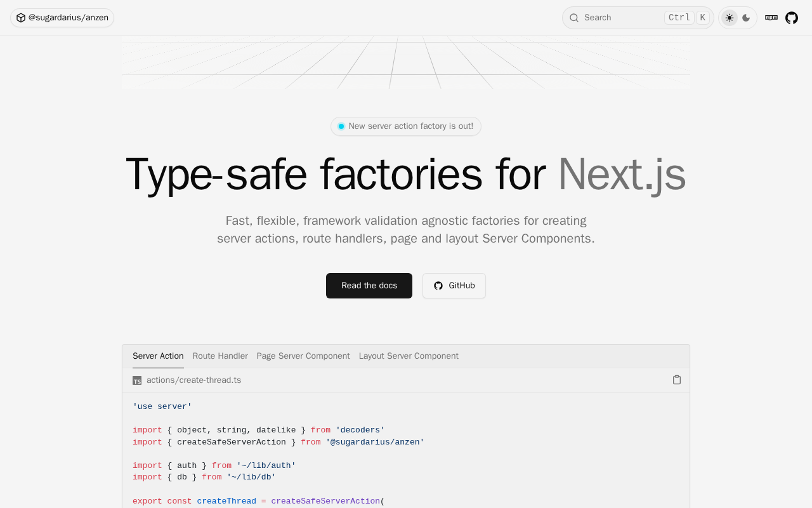Click the Read the docs button

[x=369, y=286]
